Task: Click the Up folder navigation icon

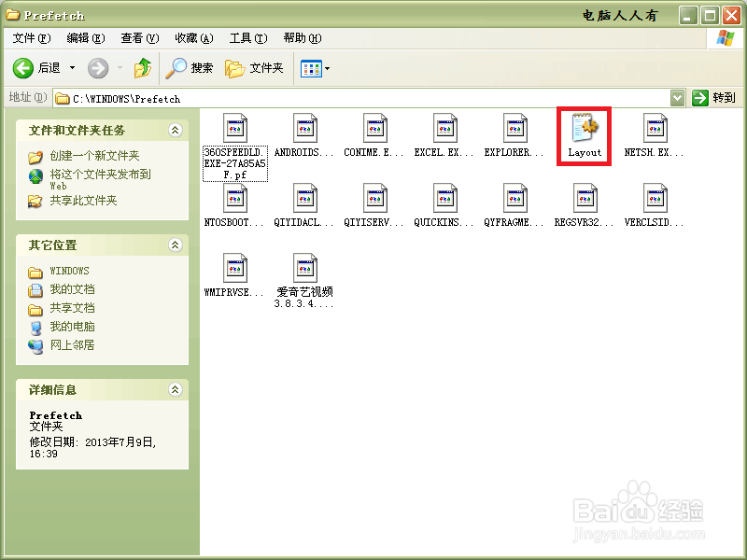Action: 145,67
